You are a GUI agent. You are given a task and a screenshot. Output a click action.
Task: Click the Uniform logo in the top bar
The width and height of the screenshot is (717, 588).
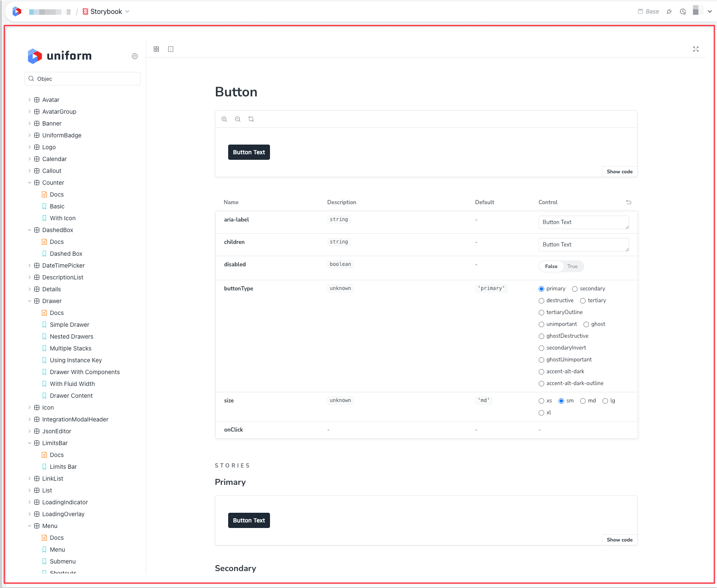coord(17,11)
